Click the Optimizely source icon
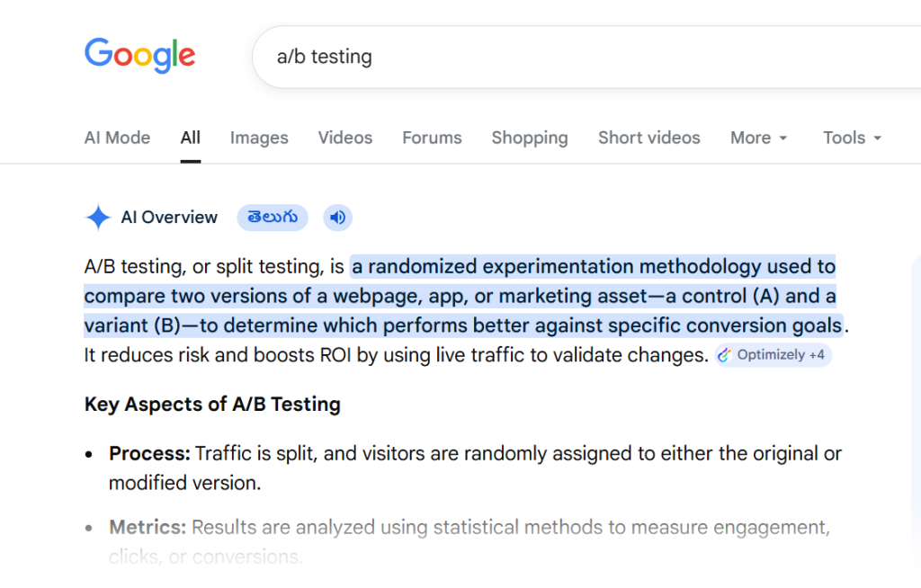Image resolution: width=921 pixels, height=588 pixels. click(x=725, y=355)
